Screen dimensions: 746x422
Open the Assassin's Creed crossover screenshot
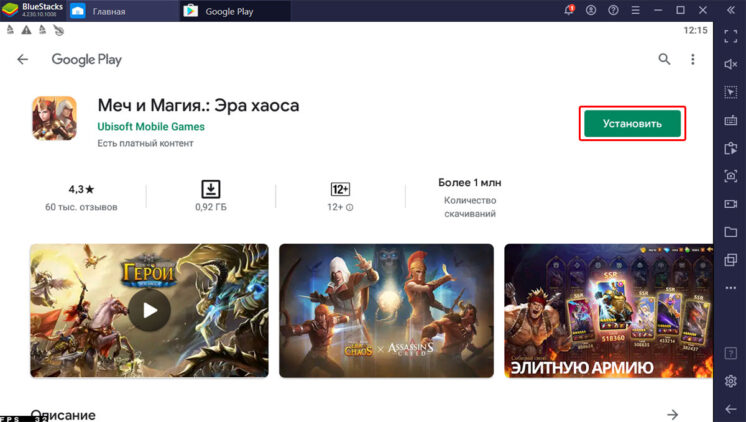pyautogui.click(x=386, y=311)
